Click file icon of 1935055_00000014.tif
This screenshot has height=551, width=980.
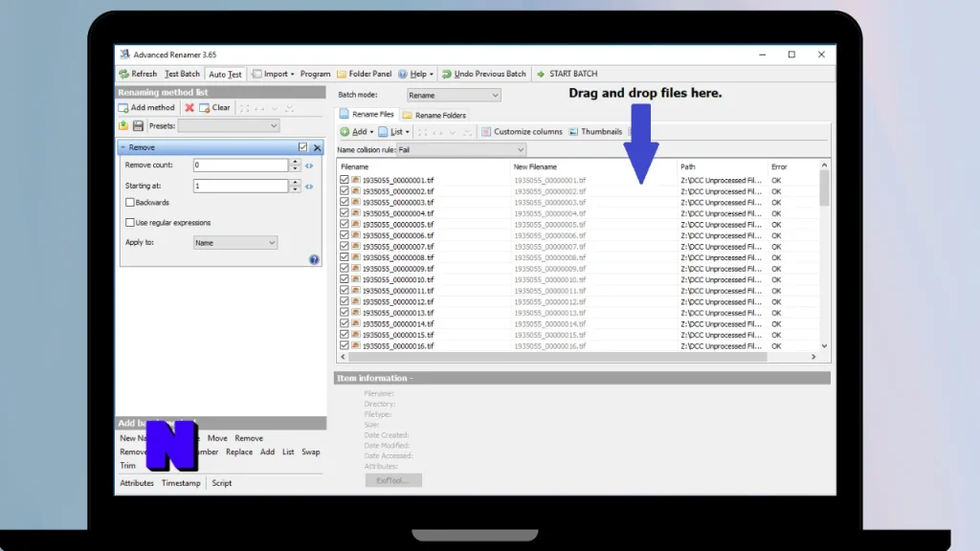[356, 323]
